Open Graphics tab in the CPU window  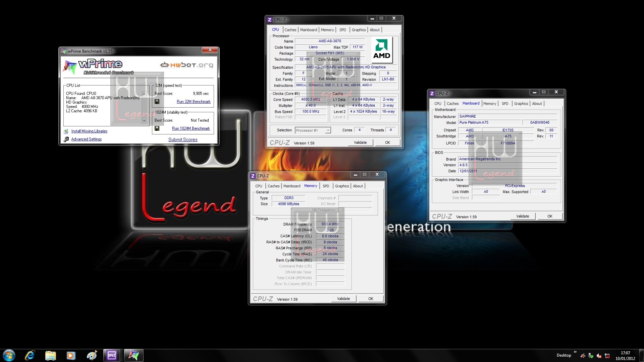click(359, 30)
